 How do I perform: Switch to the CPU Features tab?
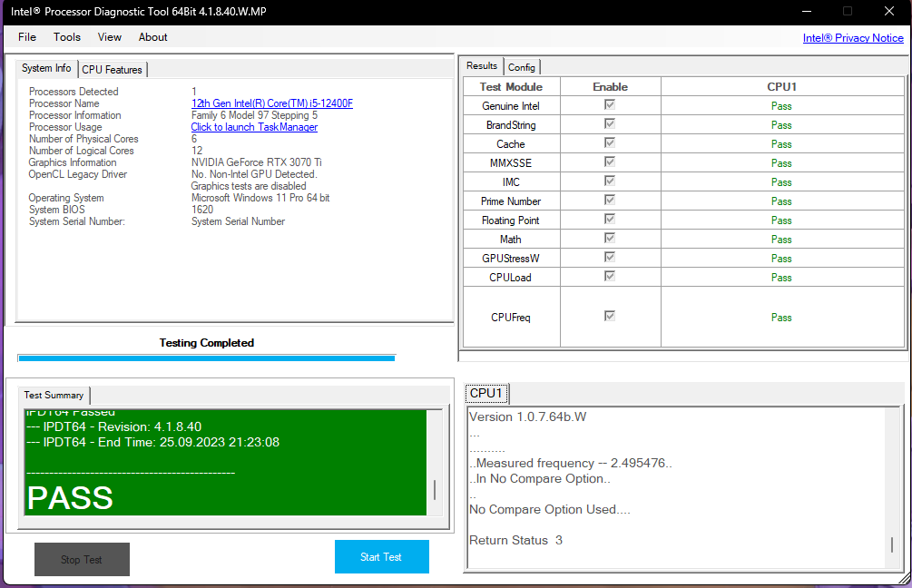pos(112,69)
